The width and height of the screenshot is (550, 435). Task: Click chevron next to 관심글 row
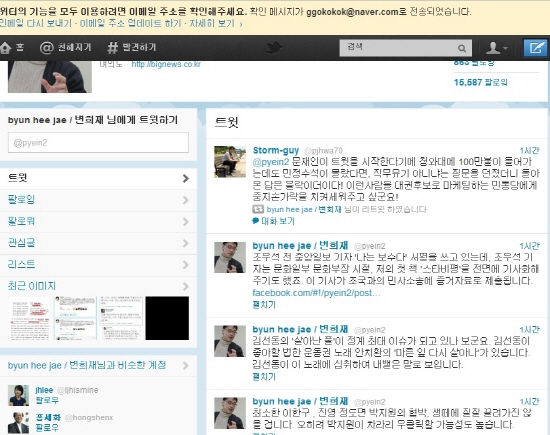(186, 243)
